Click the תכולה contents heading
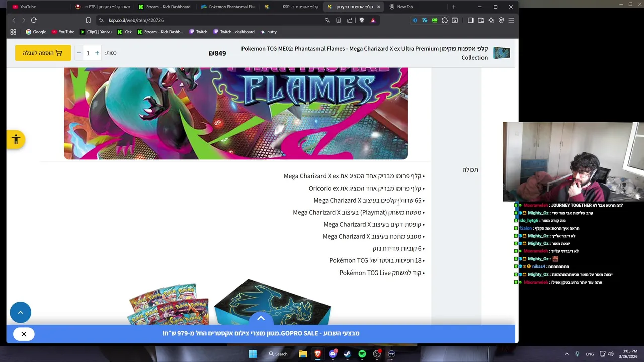The width and height of the screenshot is (644, 362). 470,170
